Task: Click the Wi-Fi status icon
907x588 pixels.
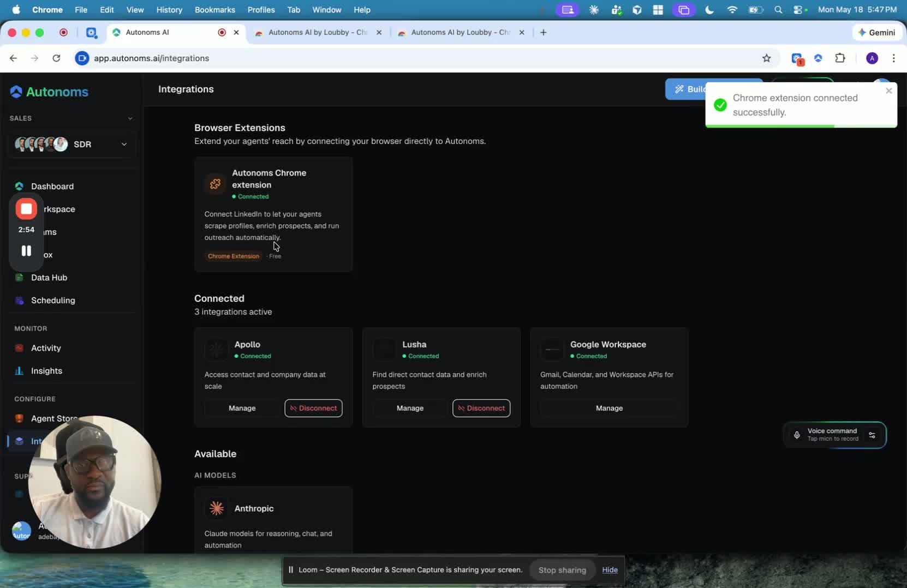Action: [x=732, y=10]
